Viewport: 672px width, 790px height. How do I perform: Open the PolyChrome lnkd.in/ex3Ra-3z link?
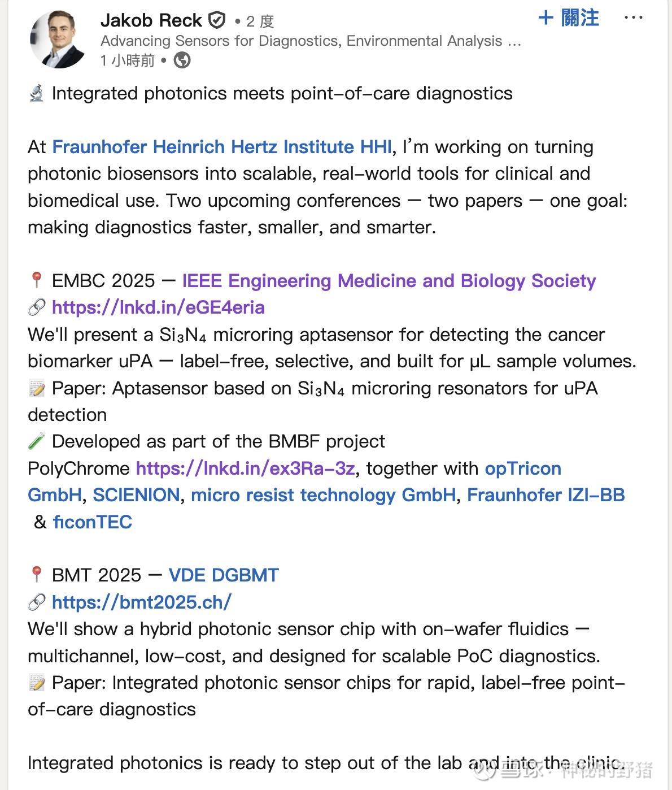click(x=246, y=468)
